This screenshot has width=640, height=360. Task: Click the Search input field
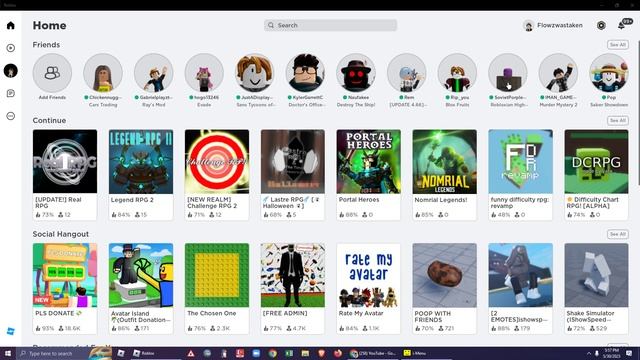coord(330,25)
